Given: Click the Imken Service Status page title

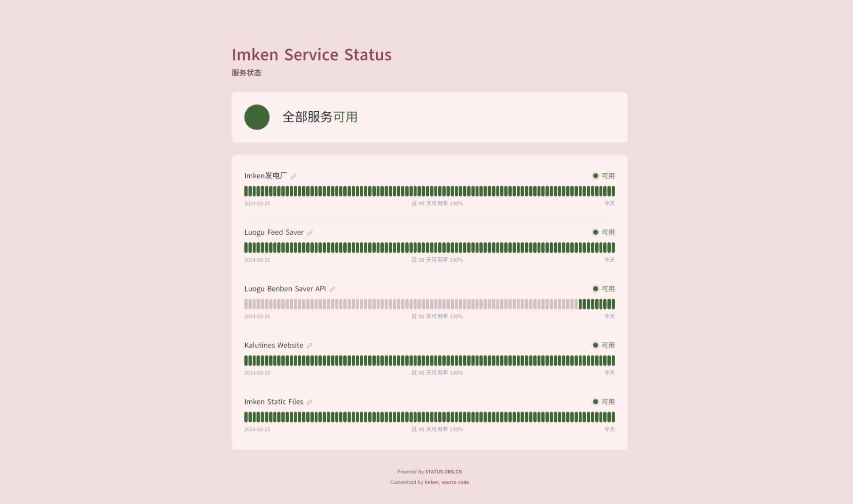Looking at the screenshot, I should tap(312, 55).
